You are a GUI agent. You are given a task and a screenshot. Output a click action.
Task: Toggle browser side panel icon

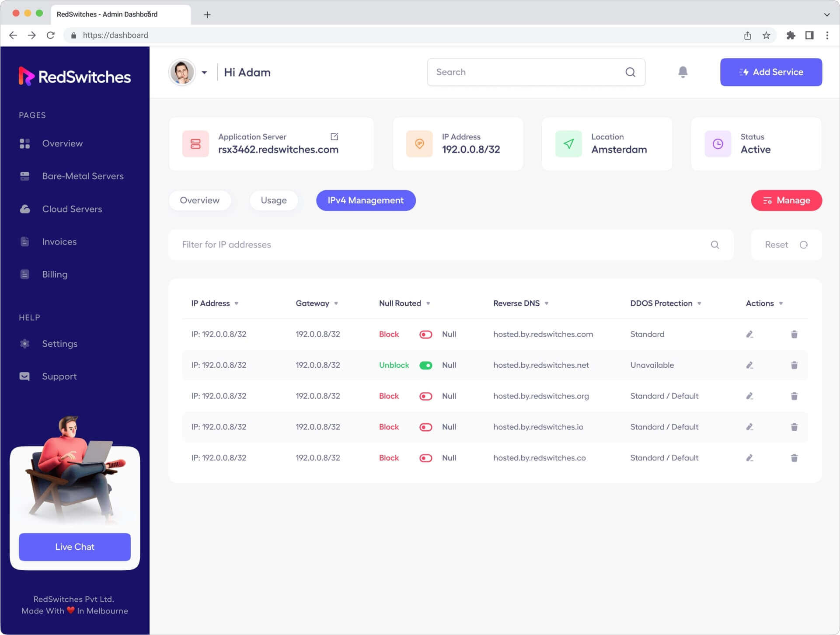click(809, 35)
